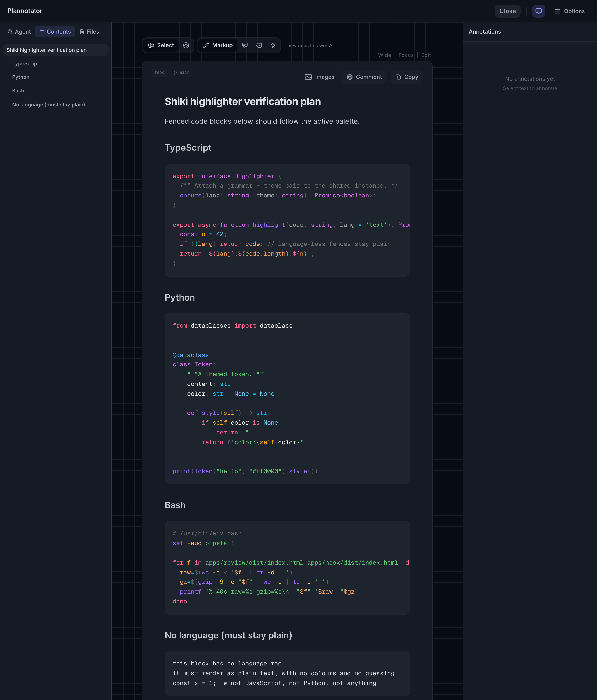Switch to Wide layout mode
The image size is (597, 700).
[384, 55]
